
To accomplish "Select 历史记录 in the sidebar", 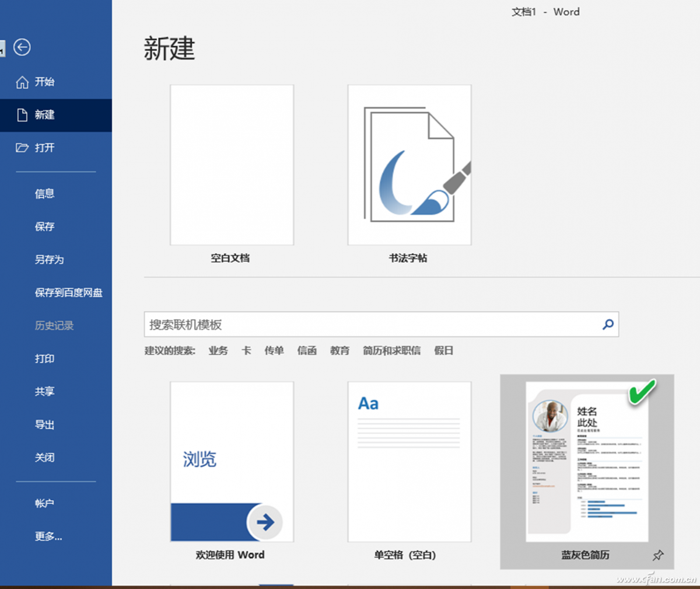I will click(54, 326).
